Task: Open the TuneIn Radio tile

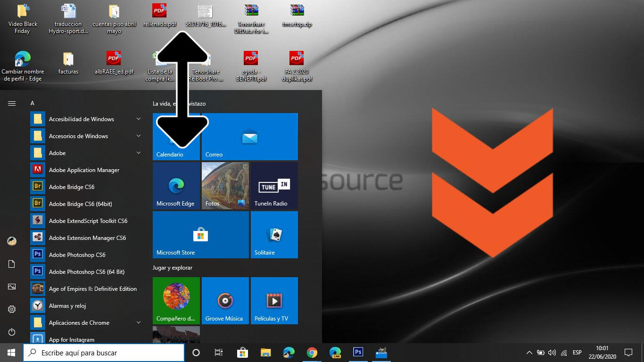Action: tap(274, 186)
